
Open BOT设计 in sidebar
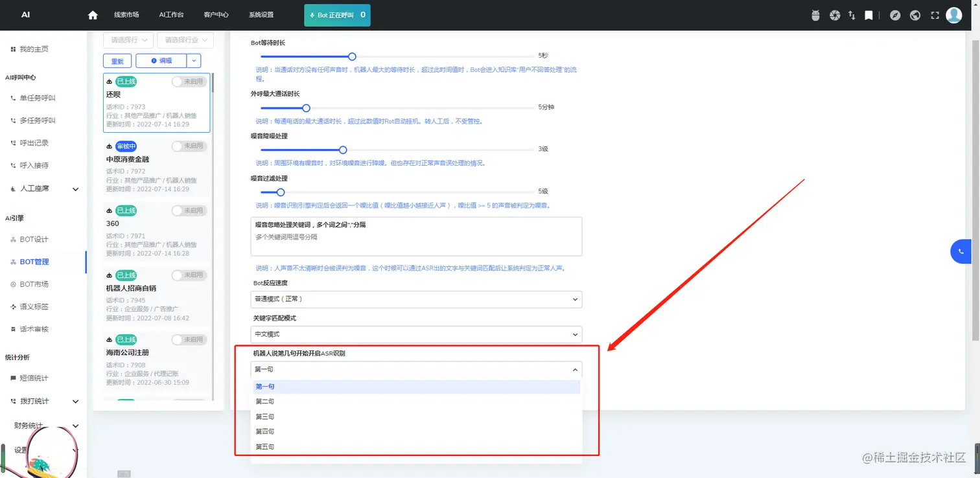34,240
